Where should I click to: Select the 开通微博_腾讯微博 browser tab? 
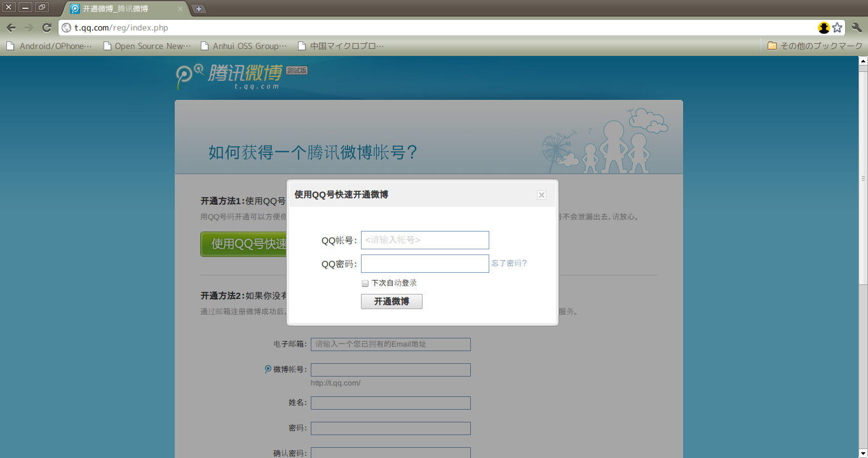(124, 9)
